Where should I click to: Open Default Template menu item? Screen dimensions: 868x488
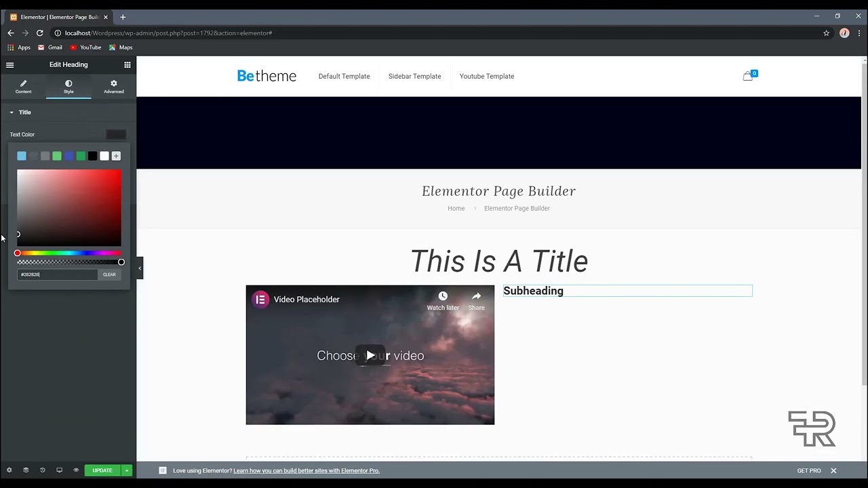pos(344,77)
